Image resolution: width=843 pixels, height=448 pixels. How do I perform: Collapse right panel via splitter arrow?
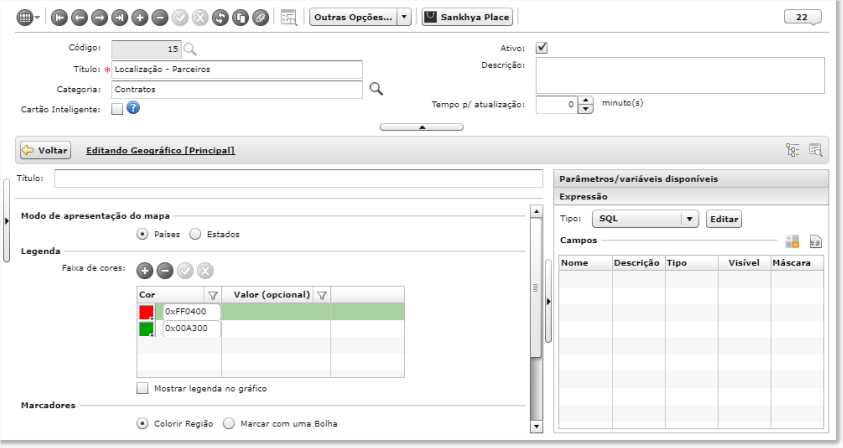click(x=548, y=301)
